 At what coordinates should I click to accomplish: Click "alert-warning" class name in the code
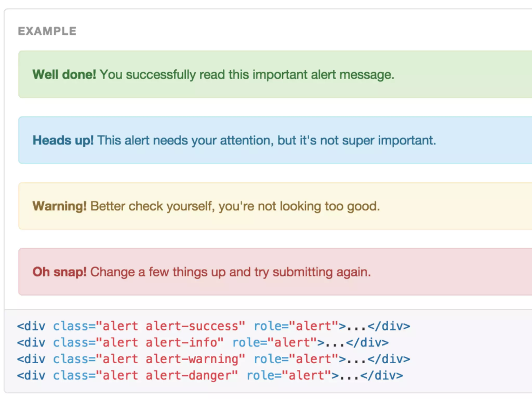click(x=192, y=359)
